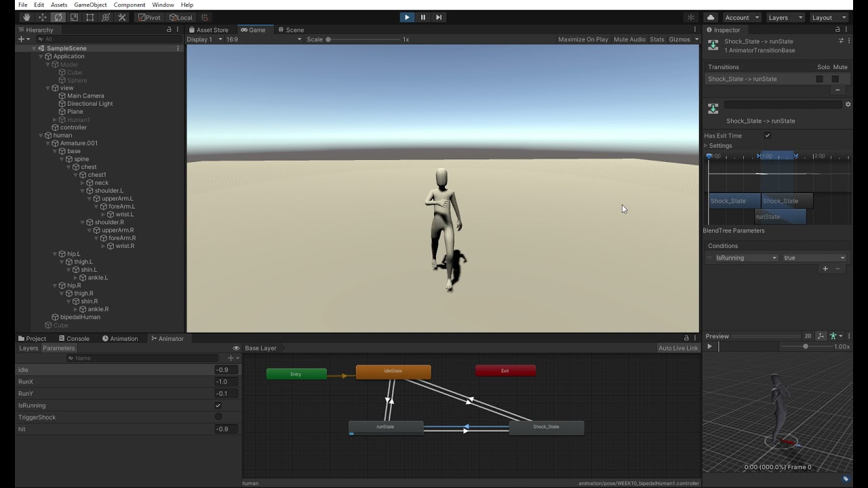The height and width of the screenshot is (488, 868).
Task: Open Display 1 dropdown
Action: tap(205, 39)
